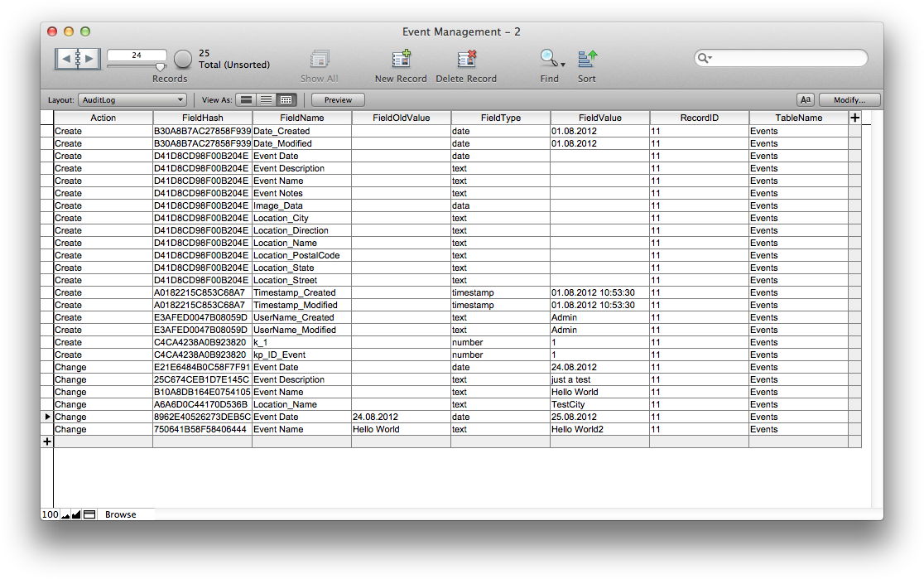The height and width of the screenshot is (579, 924).
Task: Click the current record arrow marker
Action: tap(47, 417)
